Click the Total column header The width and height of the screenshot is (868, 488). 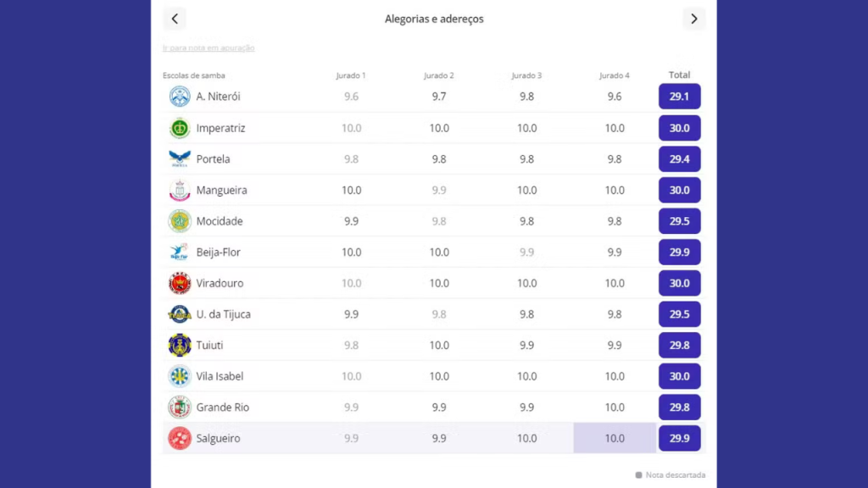(x=679, y=75)
